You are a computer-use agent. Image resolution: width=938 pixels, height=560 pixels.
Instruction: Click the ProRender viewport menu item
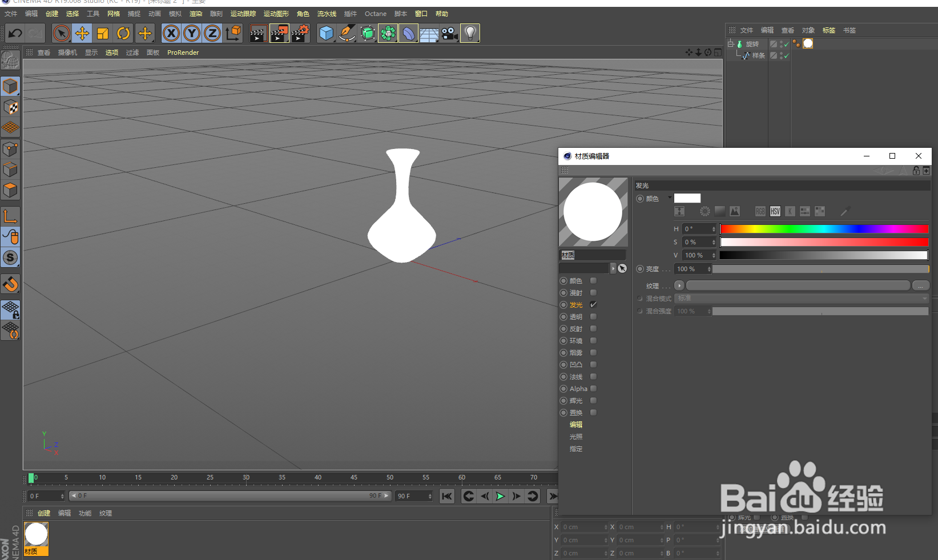(183, 52)
